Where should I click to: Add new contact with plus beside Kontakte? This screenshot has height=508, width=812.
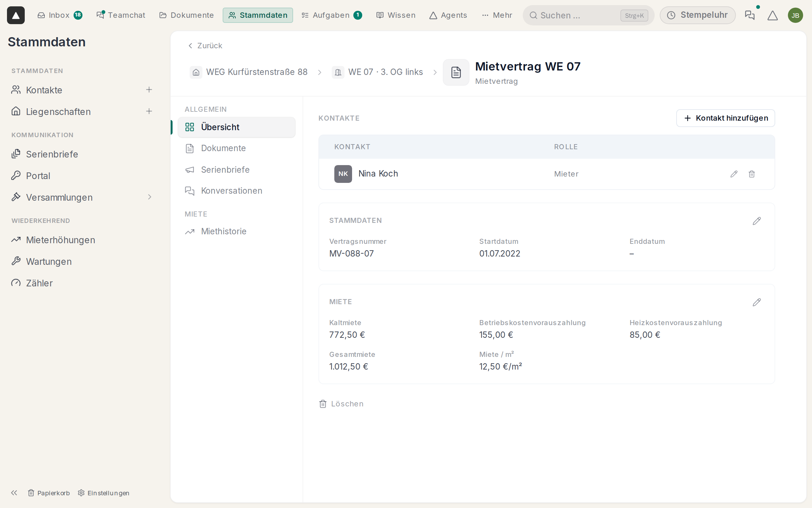149,90
